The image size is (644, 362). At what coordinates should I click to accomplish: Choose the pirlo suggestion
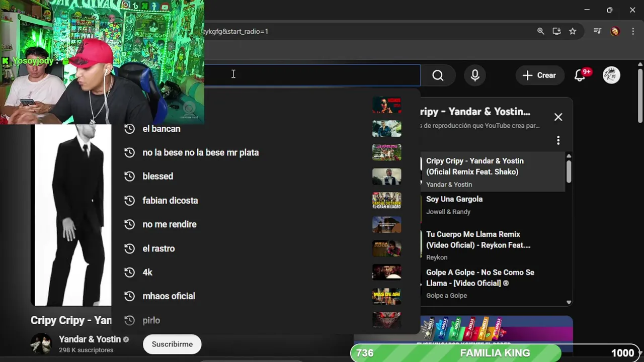pyautogui.click(x=266, y=320)
